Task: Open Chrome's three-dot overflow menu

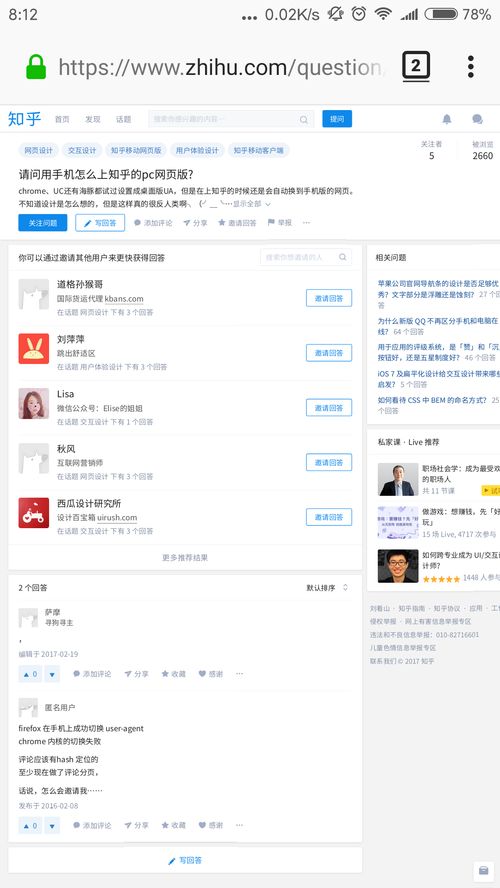Action: coord(471,67)
